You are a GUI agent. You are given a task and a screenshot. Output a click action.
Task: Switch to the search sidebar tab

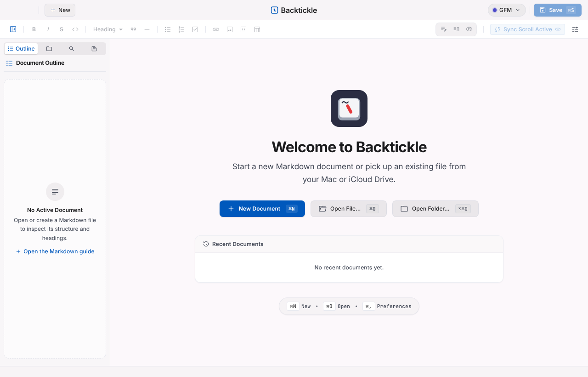click(x=72, y=49)
